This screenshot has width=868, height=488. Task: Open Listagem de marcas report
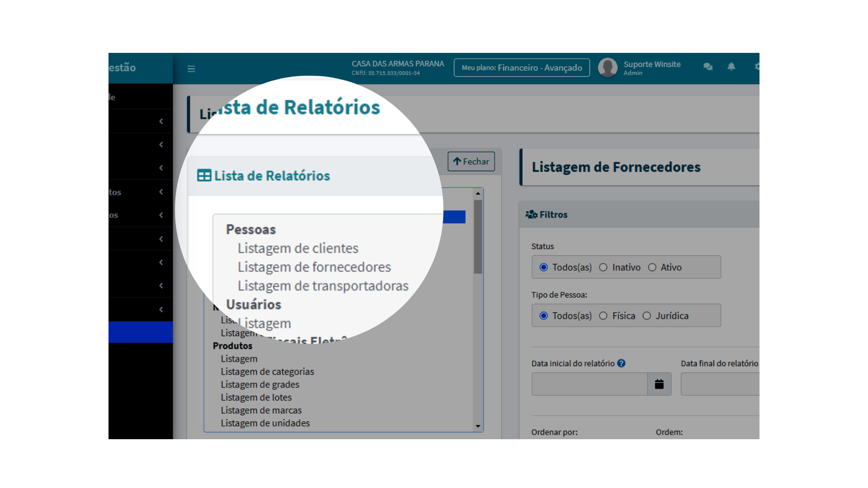click(261, 410)
